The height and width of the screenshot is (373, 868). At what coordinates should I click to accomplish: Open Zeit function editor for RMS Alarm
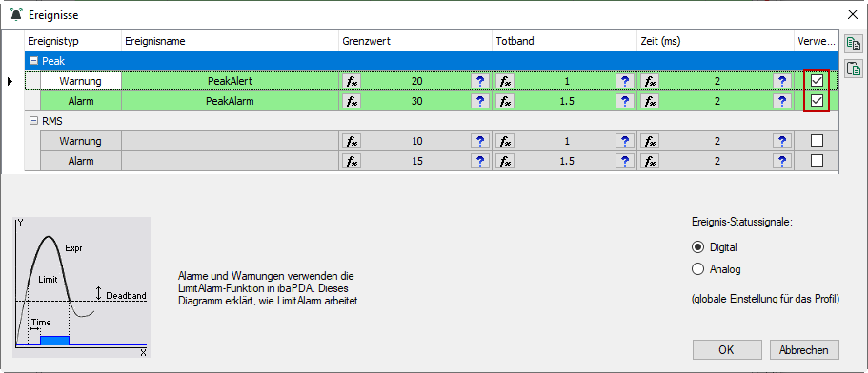click(650, 161)
